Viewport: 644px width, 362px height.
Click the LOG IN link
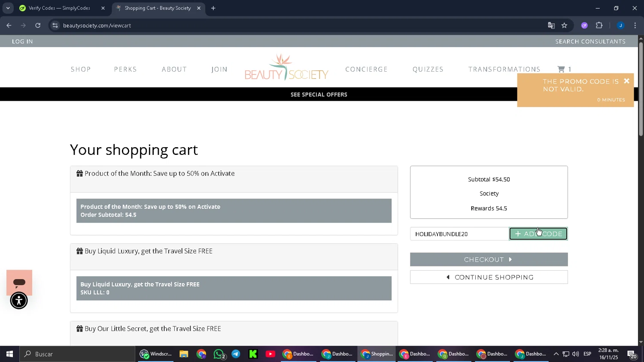[22, 41]
